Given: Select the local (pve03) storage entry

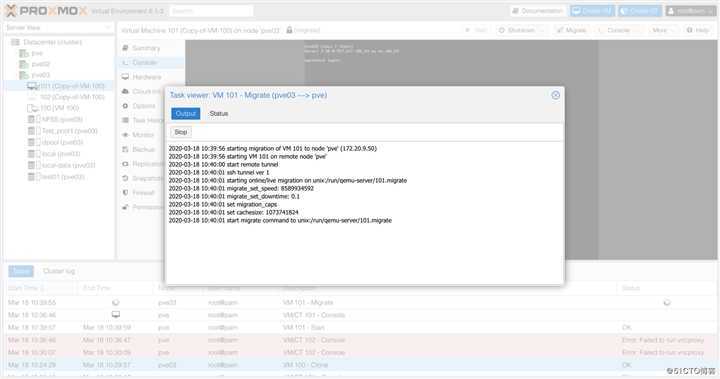Looking at the screenshot, I should pos(54,154).
